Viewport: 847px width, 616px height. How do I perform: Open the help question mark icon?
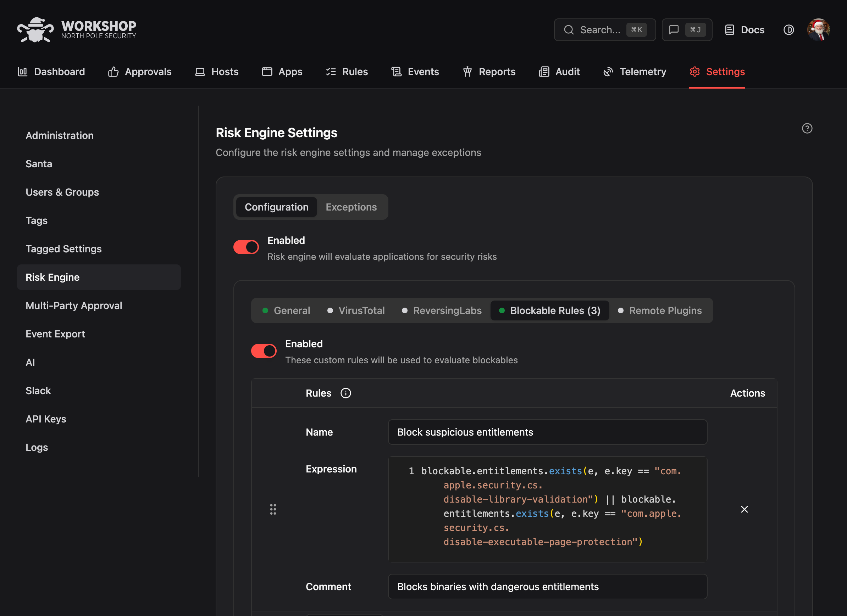(x=807, y=128)
